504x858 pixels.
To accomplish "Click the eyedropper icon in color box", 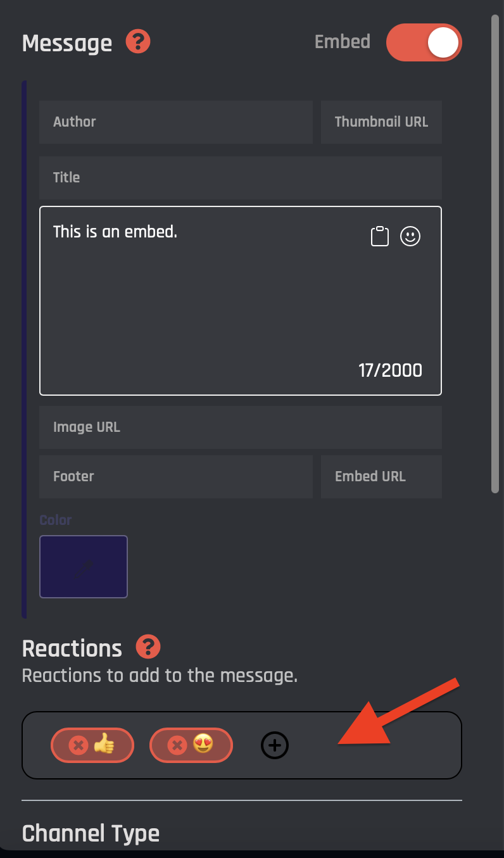I will point(83,567).
